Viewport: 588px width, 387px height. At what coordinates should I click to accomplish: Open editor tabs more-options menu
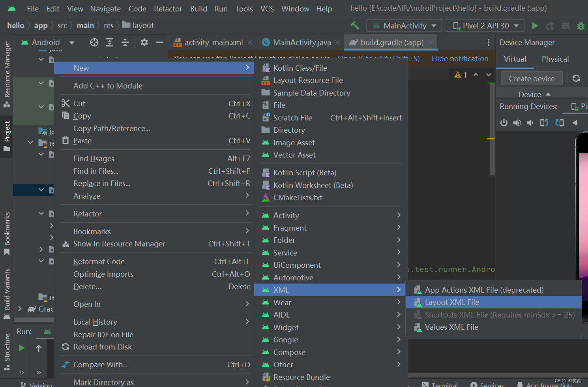point(489,42)
